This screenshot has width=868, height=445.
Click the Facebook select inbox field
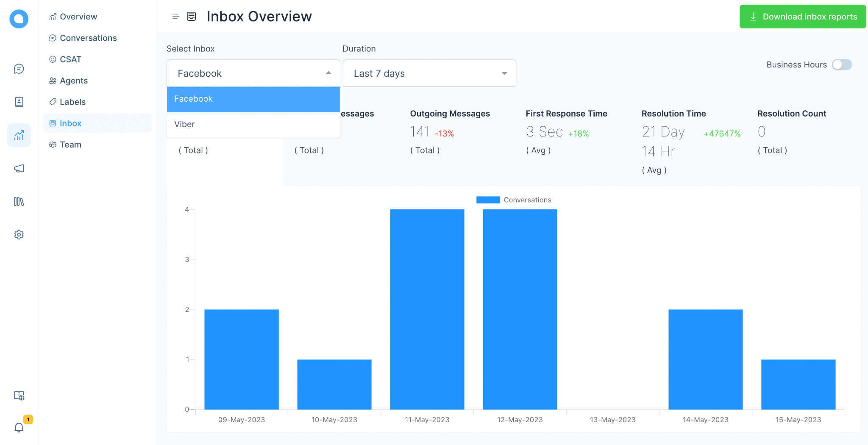(x=253, y=73)
